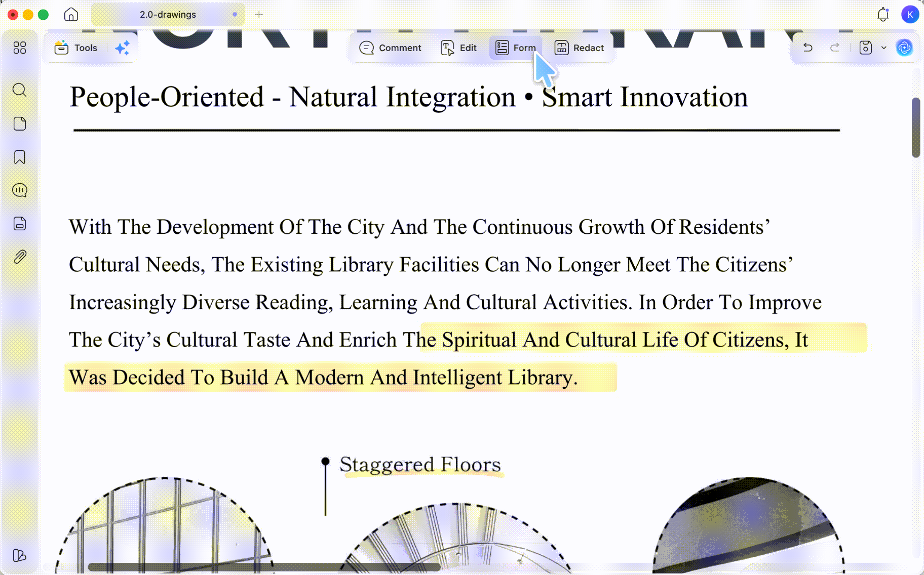Redo the last action
924x575 pixels.
pos(835,48)
